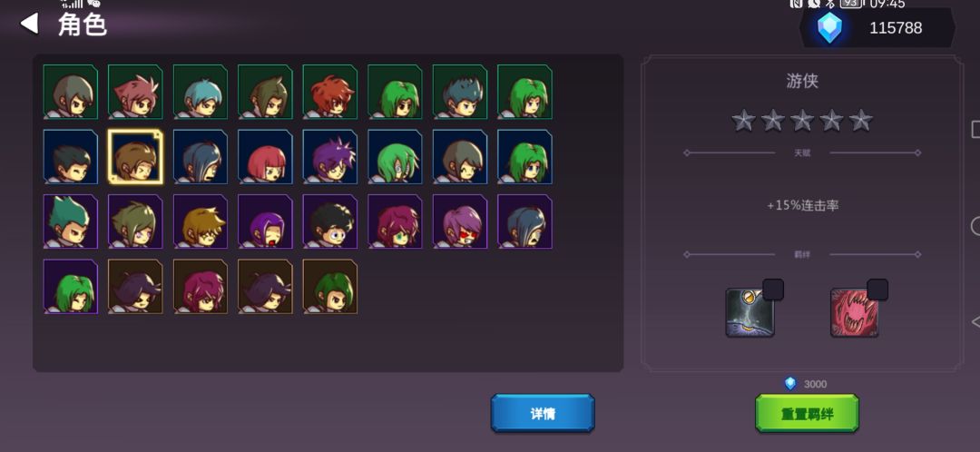980x452 pixels.
Task: Pick the red-haired character in green row
Action: coord(330,92)
